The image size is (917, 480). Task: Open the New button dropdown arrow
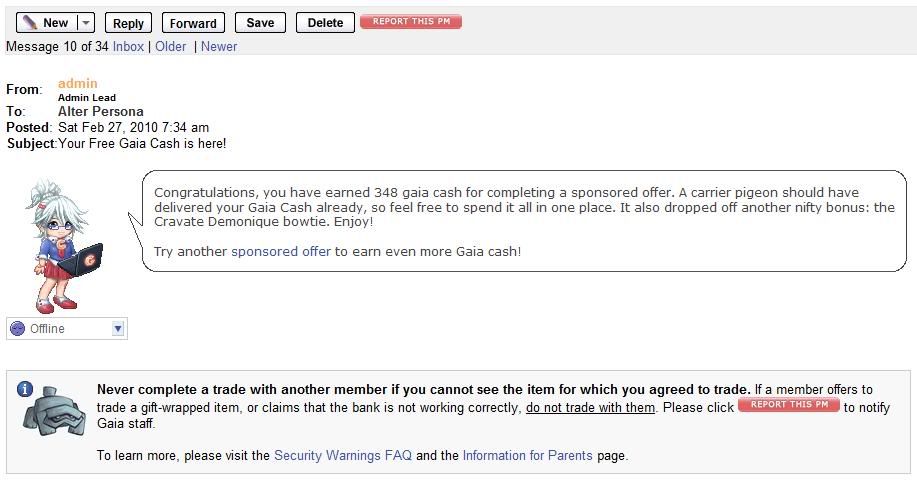tap(86, 23)
